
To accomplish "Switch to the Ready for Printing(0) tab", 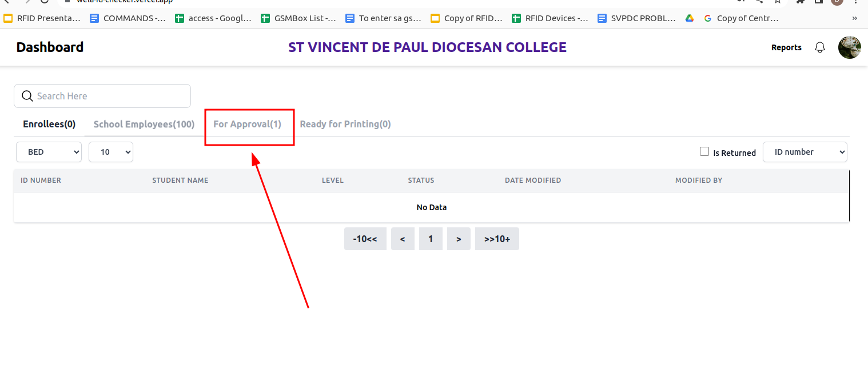I will coord(345,124).
